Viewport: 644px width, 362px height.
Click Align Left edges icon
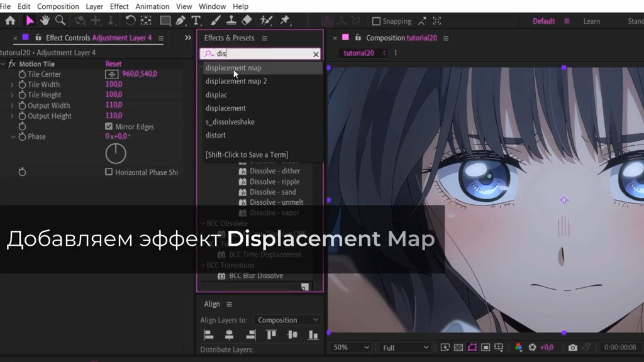pos(209,335)
